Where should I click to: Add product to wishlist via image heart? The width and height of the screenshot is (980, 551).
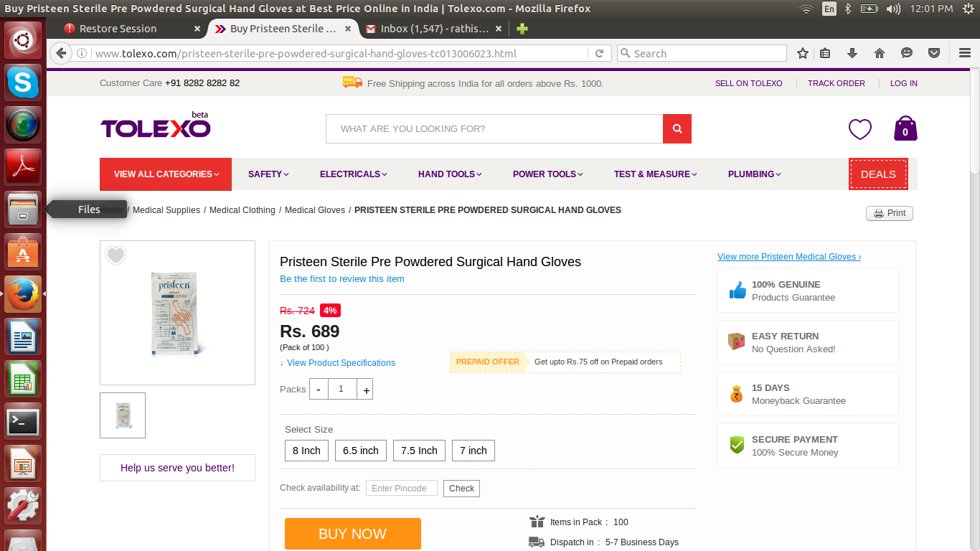point(116,255)
